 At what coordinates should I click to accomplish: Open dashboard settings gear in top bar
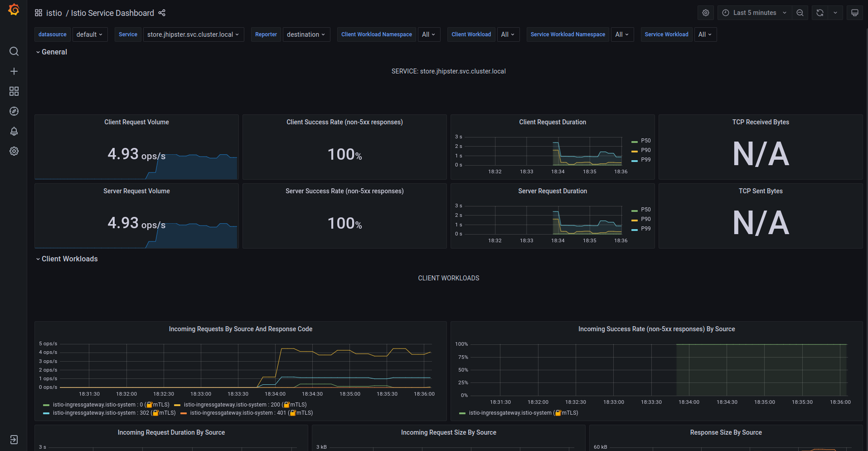coord(705,13)
